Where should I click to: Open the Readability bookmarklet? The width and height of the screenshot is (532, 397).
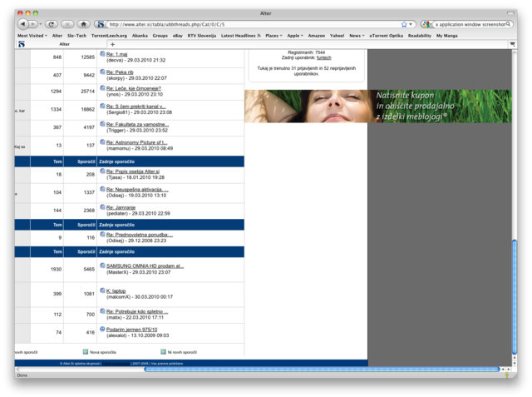click(419, 36)
